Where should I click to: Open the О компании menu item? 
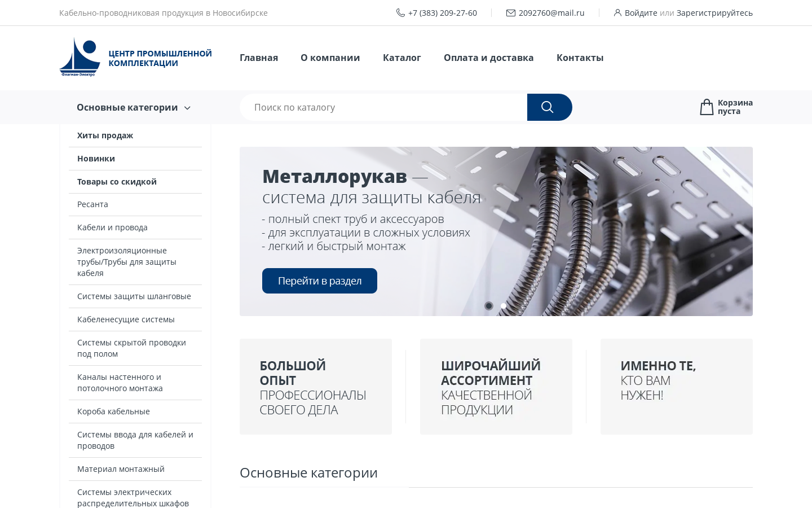pos(330,58)
